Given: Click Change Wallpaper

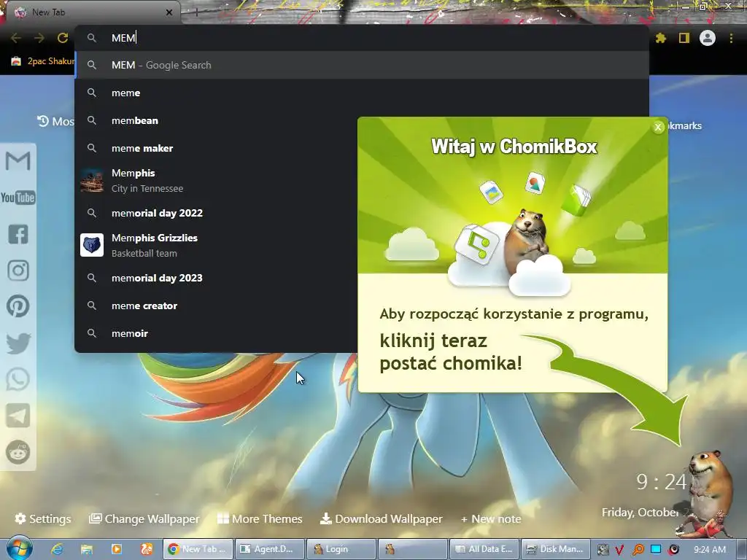Looking at the screenshot, I should click(144, 518).
